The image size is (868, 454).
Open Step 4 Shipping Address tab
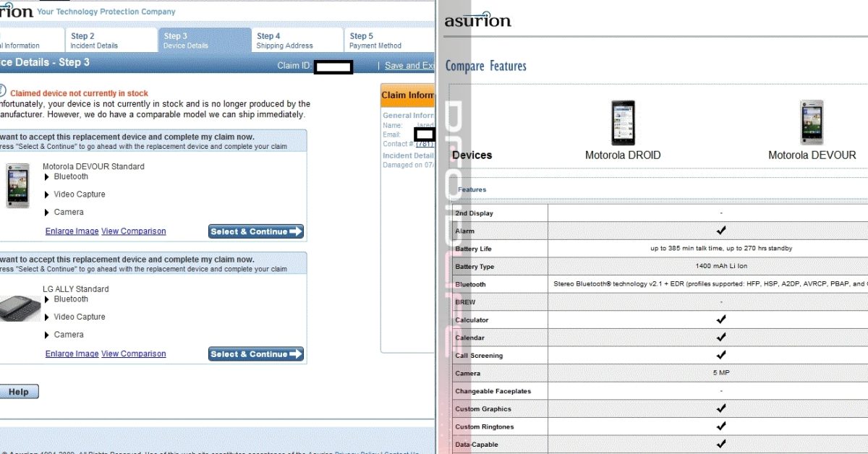pyautogui.click(x=284, y=40)
